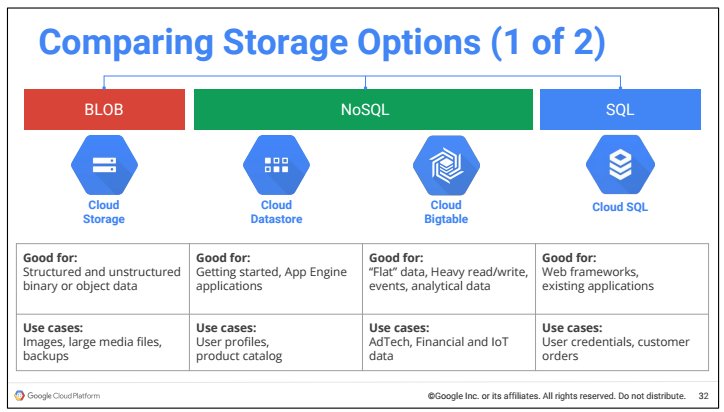Click the Cloud Storage hexagon icon
The height and width of the screenshot is (412, 724).
click(104, 165)
